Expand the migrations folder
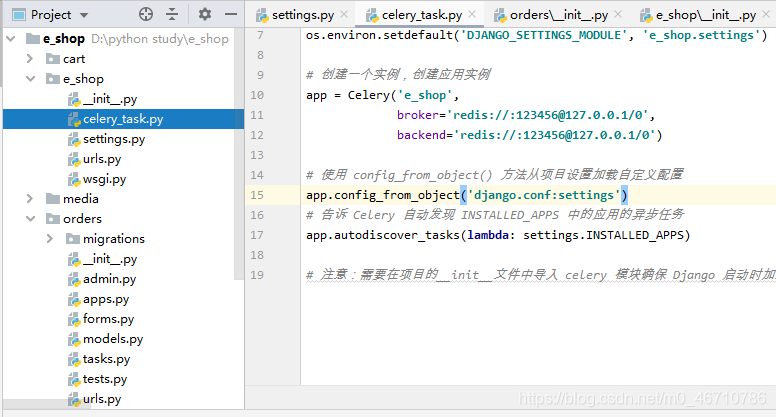This screenshot has width=776, height=417. [x=49, y=239]
